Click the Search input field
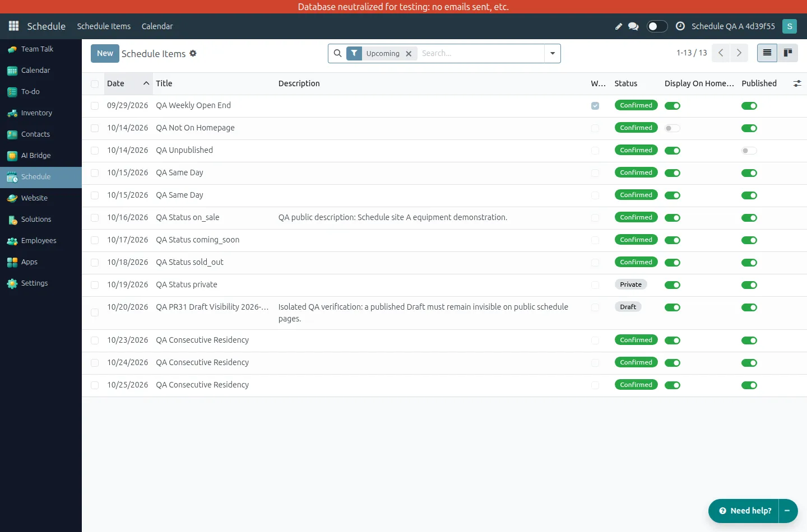 click(x=481, y=53)
